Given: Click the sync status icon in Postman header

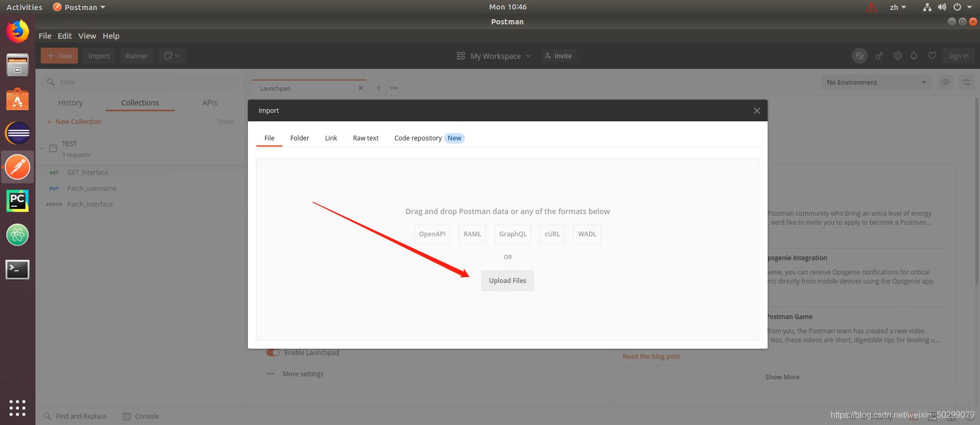Looking at the screenshot, I should 860,56.
